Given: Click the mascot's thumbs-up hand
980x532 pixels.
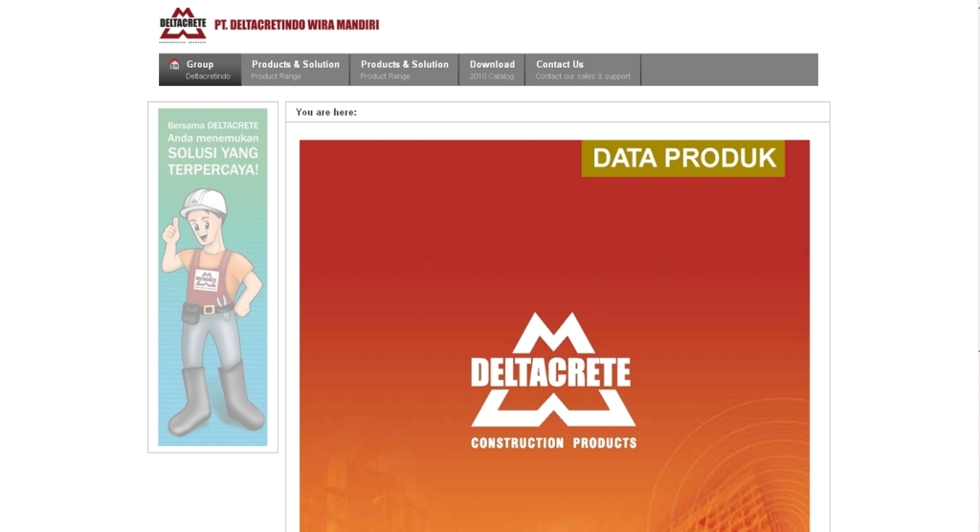Looking at the screenshot, I should tap(170, 231).
